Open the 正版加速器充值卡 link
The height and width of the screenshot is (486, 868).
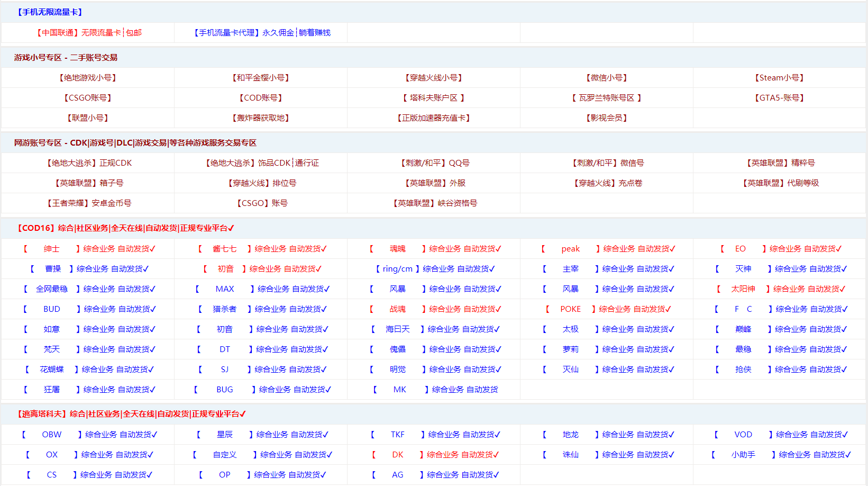pos(434,118)
